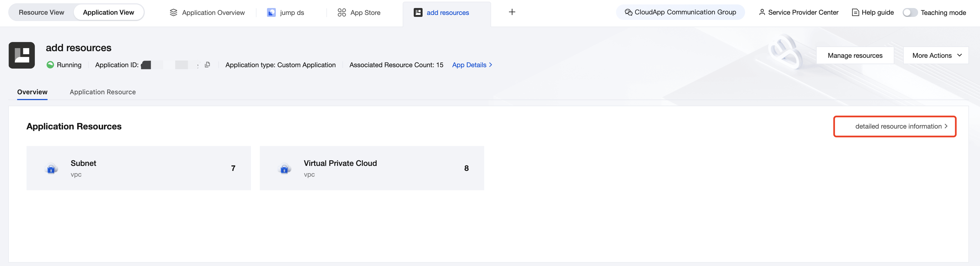The width and height of the screenshot is (980, 266).
Task: Click the Subnet lock cloud icon
Action: [51, 169]
